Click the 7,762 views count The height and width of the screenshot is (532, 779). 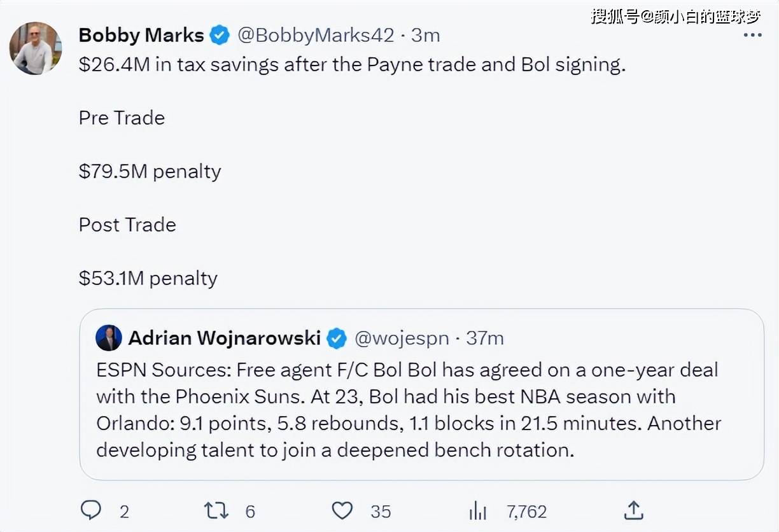(526, 511)
